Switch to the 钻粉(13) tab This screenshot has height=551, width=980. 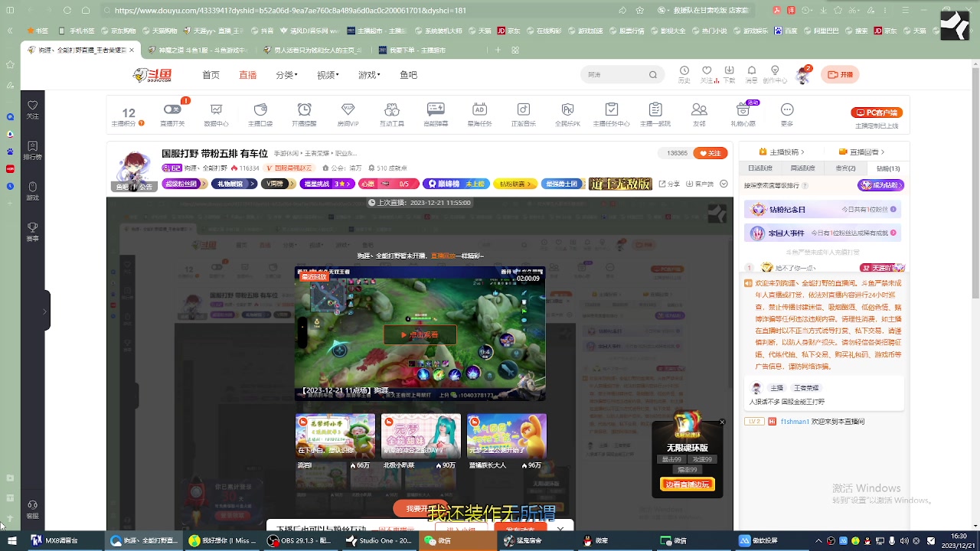(x=888, y=168)
